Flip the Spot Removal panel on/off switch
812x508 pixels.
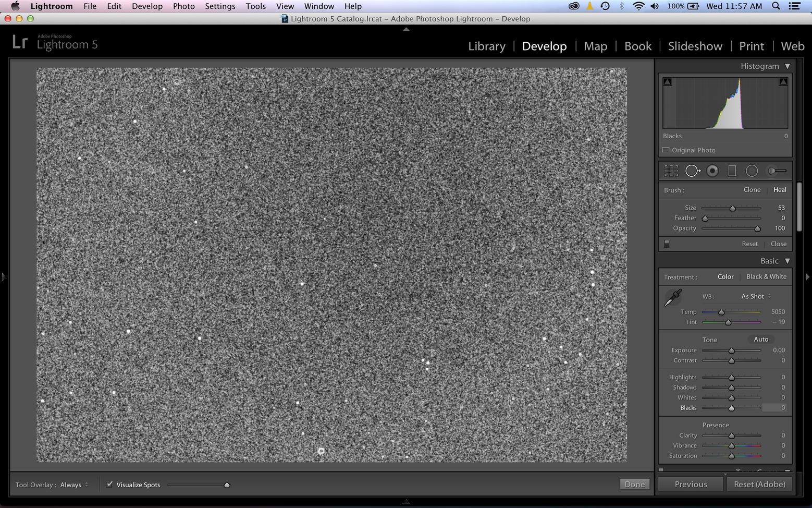[x=667, y=244]
